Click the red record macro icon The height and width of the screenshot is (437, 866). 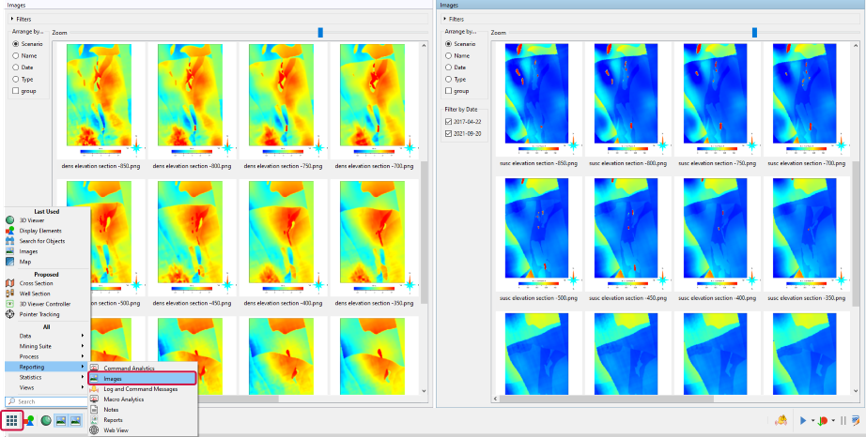[x=823, y=421]
